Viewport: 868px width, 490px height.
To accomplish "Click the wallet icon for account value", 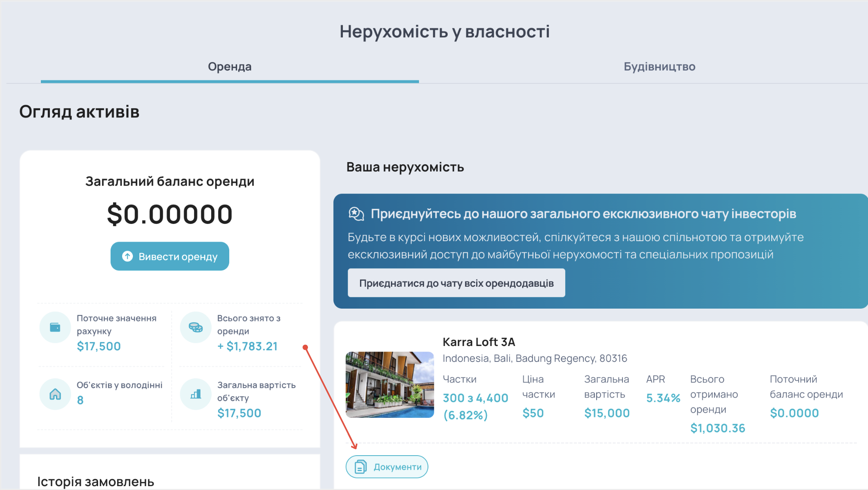I will [55, 328].
